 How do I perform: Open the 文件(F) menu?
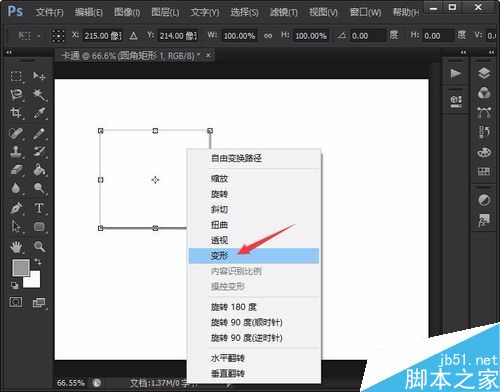[49, 12]
